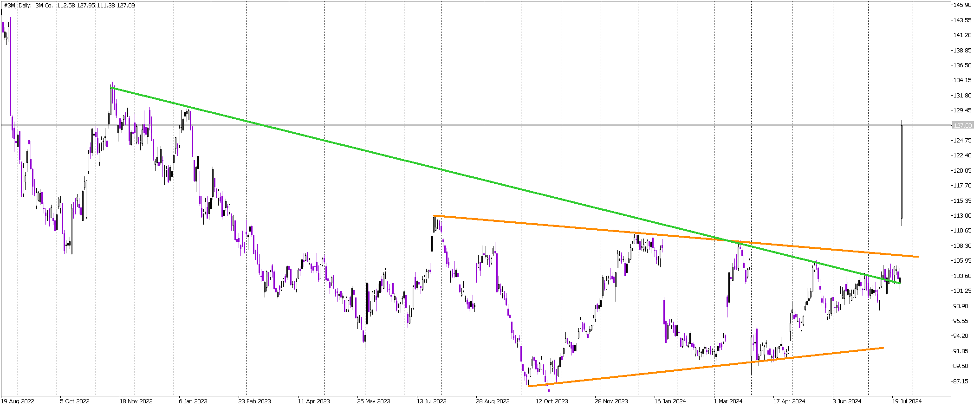The width and height of the screenshot is (980, 407).
Task: Click the 19 Jul 2024 date label
Action: tap(907, 401)
